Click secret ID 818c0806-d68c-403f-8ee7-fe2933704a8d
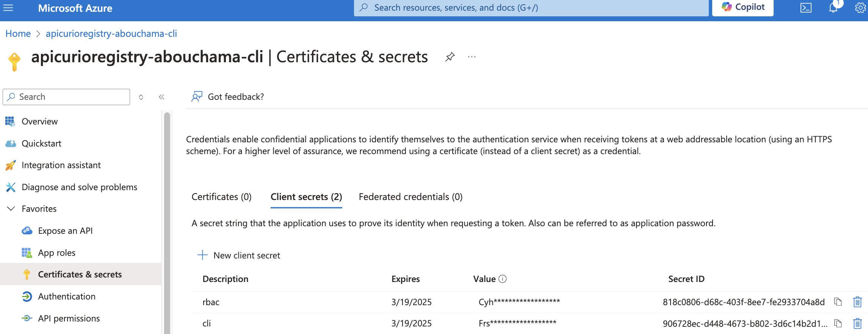 pos(744,302)
